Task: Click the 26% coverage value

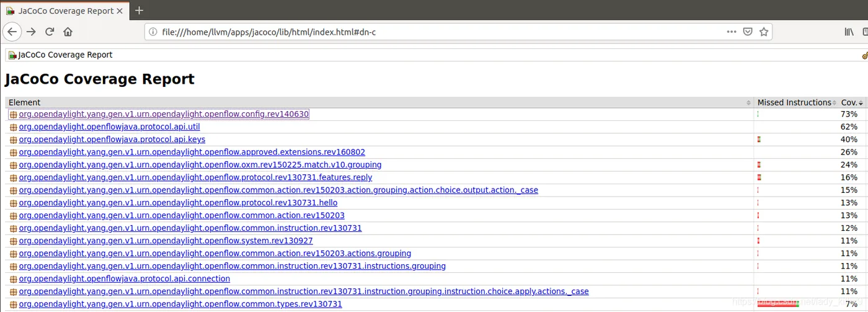Action: point(849,152)
